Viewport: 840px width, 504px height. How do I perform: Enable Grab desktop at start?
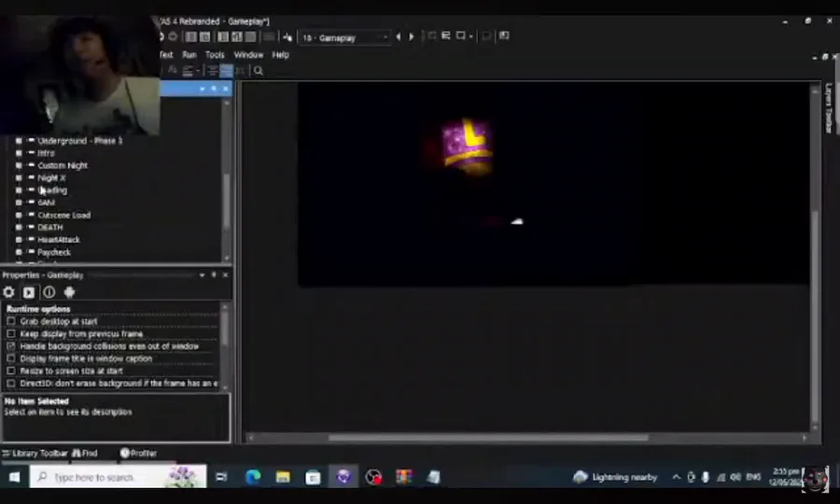10,321
